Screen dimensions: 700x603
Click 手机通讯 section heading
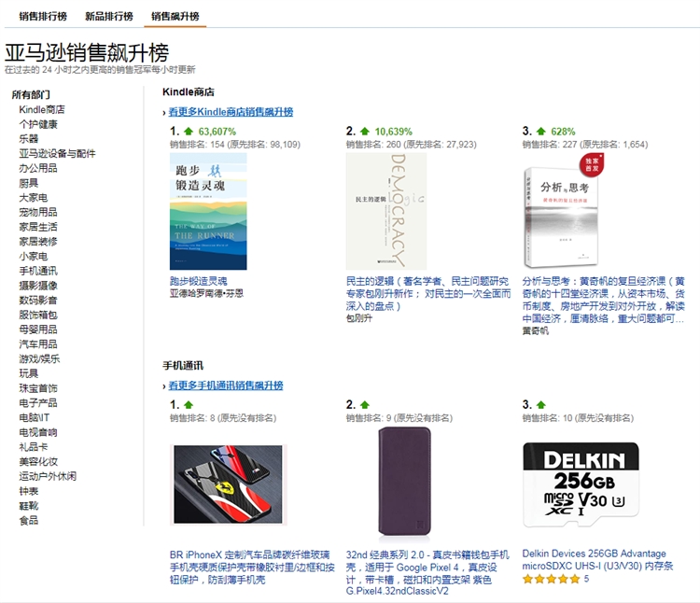183,366
